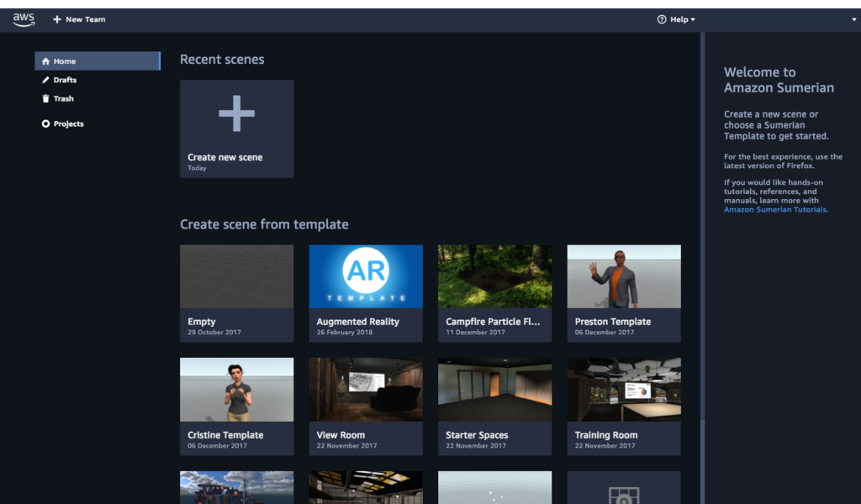Click the Today label under Create new scene
Viewport: 861px width, 504px height.
pos(197,168)
